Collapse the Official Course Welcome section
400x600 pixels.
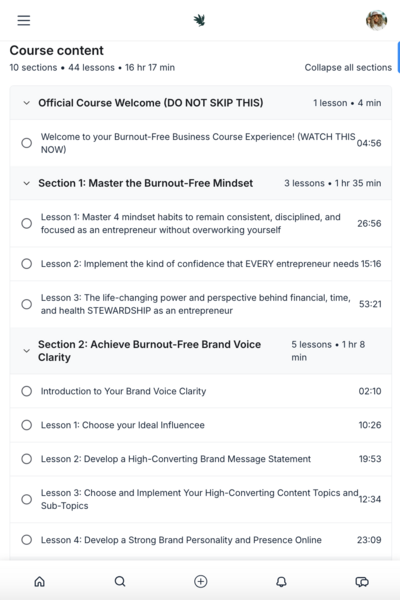[x=26, y=103]
